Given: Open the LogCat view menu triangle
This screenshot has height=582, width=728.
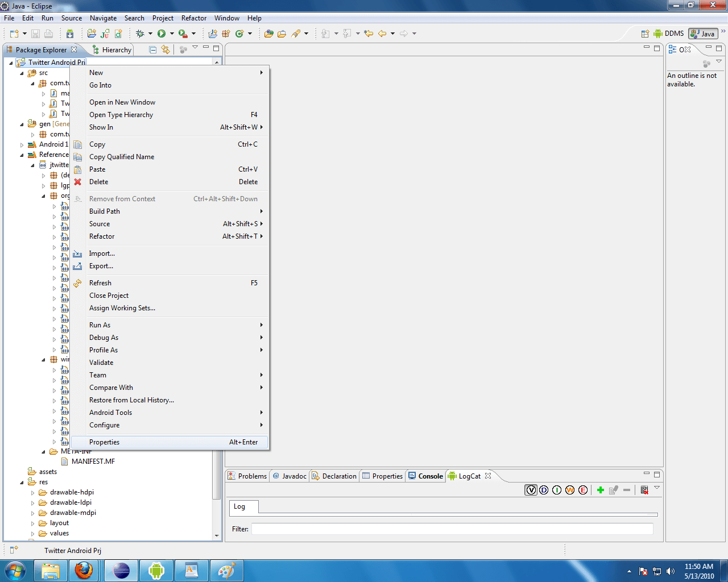Looking at the screenshot, I should pos(657,488).
